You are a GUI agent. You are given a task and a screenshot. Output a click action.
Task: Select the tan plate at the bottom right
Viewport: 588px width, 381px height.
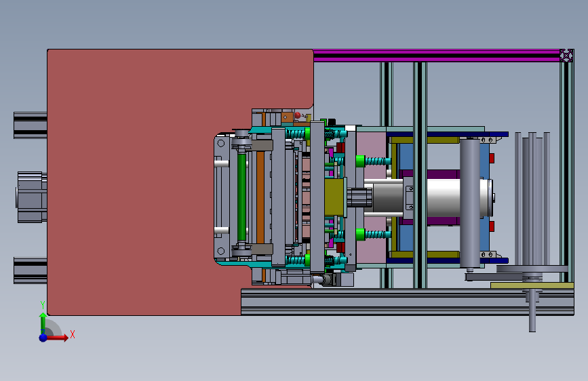(532, 285)
